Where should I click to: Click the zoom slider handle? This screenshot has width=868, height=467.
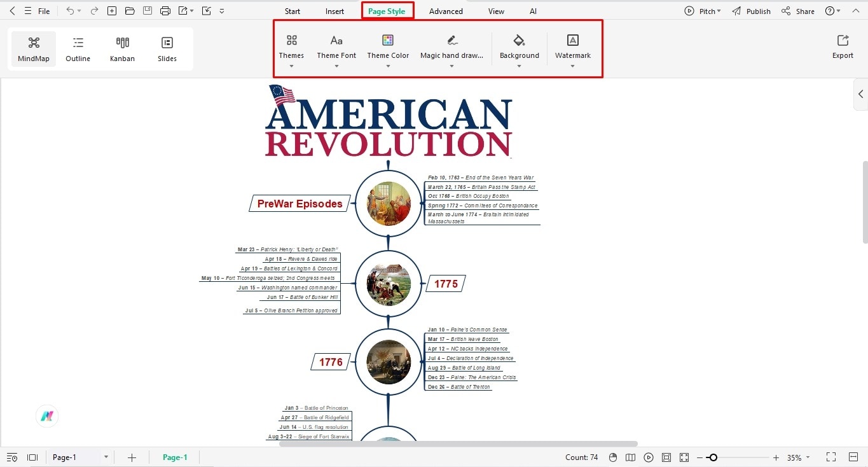(713, 457)
